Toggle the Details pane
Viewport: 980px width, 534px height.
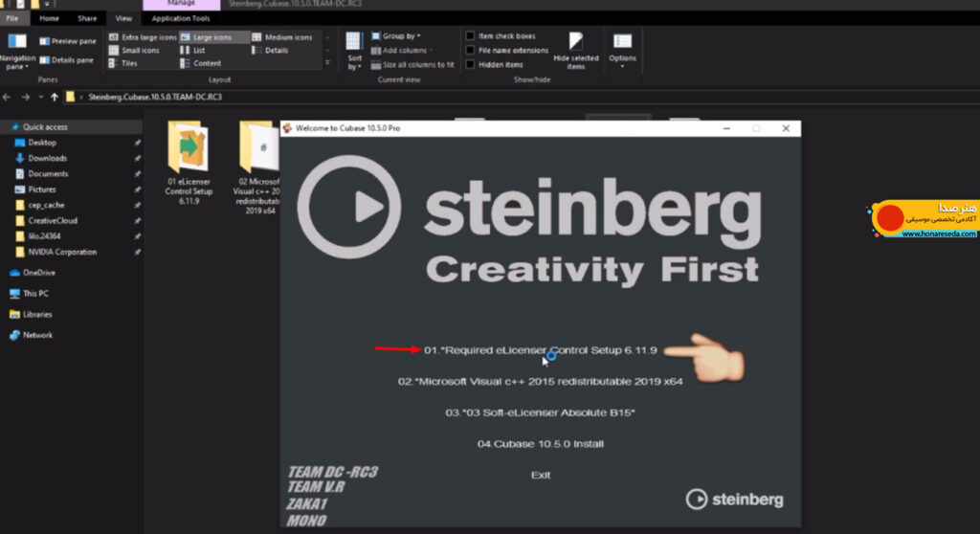[x=67, y=60]
